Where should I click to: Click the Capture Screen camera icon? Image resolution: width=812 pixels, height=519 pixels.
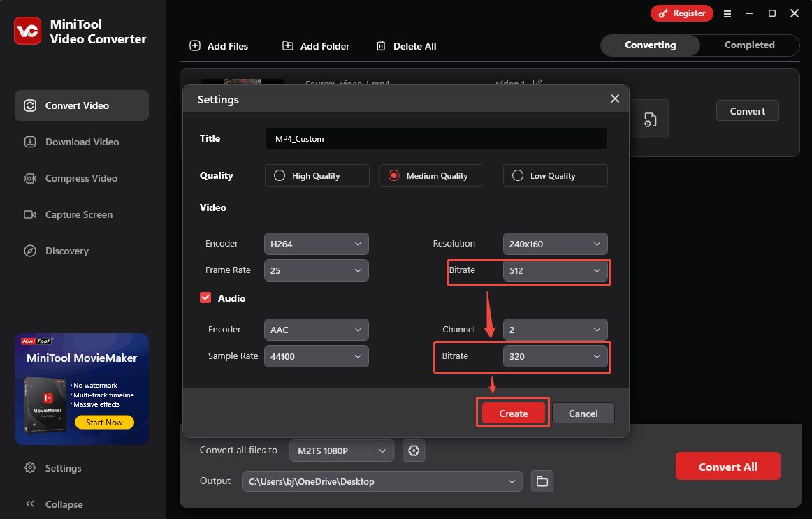[x=30, y=214]
